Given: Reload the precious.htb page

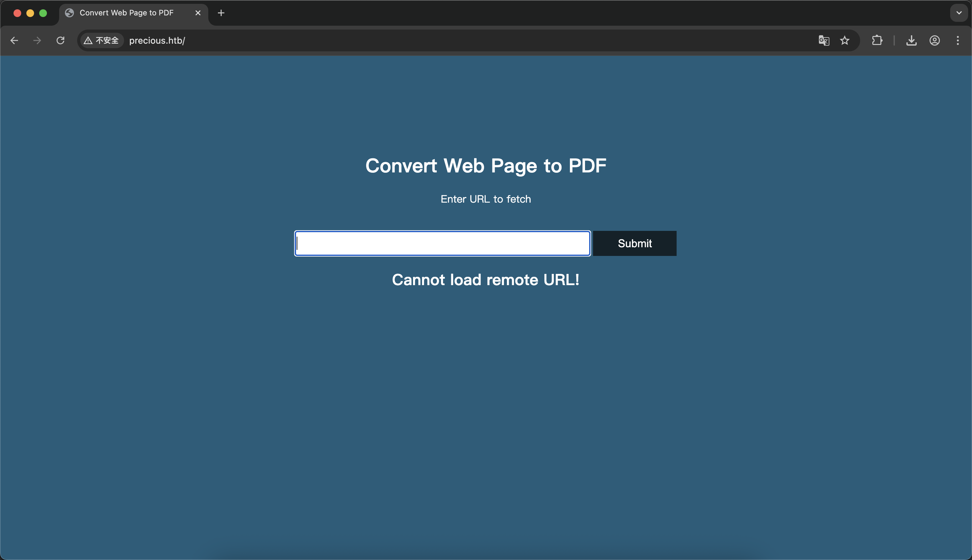Looking at the screenshot, I should (60, 40).
